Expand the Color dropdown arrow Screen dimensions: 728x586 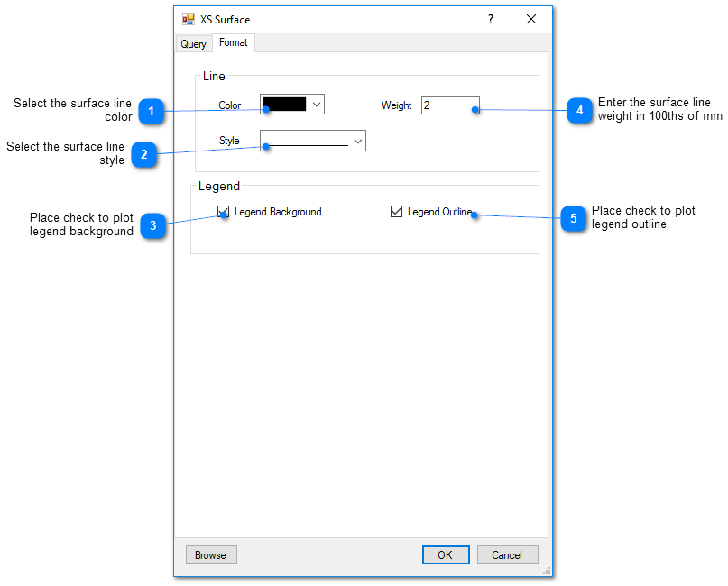(317, 105)
